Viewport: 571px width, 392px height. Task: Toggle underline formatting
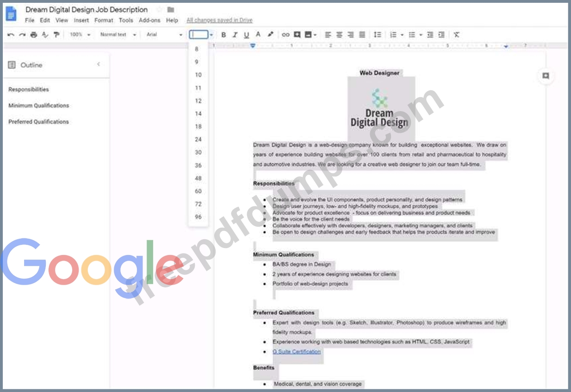click(x=246, y=35)
